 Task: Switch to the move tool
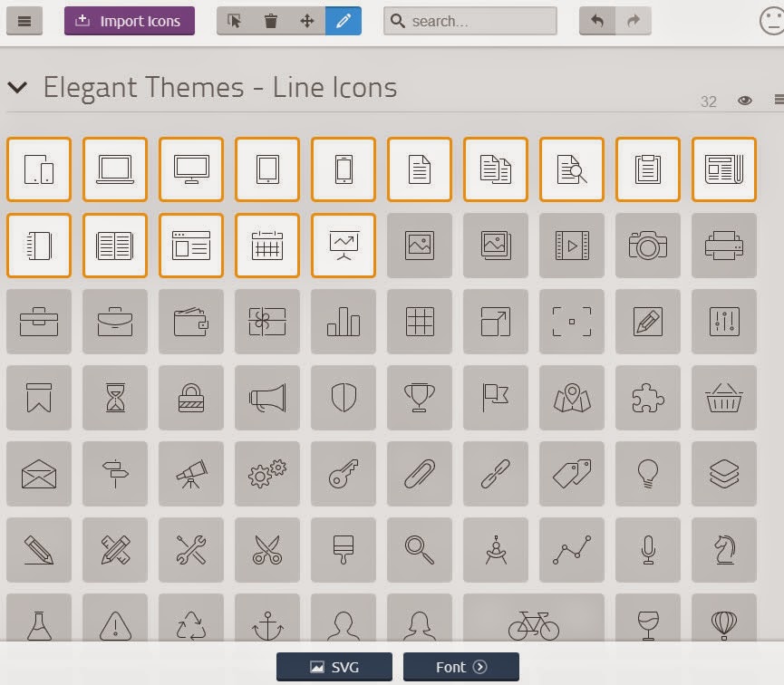pyautogui.click(x=307, y=20)
